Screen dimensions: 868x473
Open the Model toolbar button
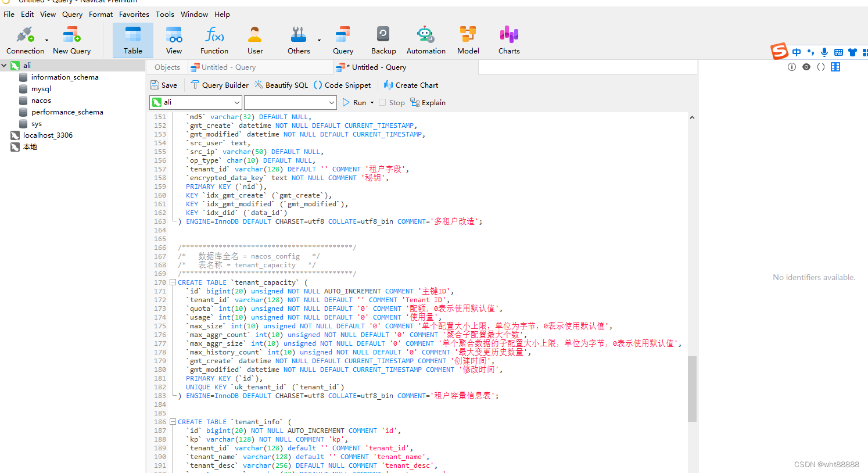coord(468,41)
